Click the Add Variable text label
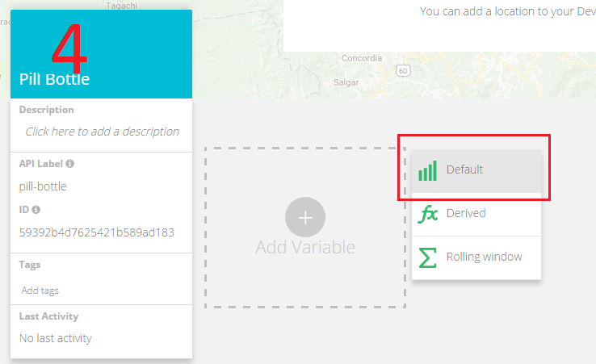The width and height of the screenshot is (596, 364). tap(305, 247)
